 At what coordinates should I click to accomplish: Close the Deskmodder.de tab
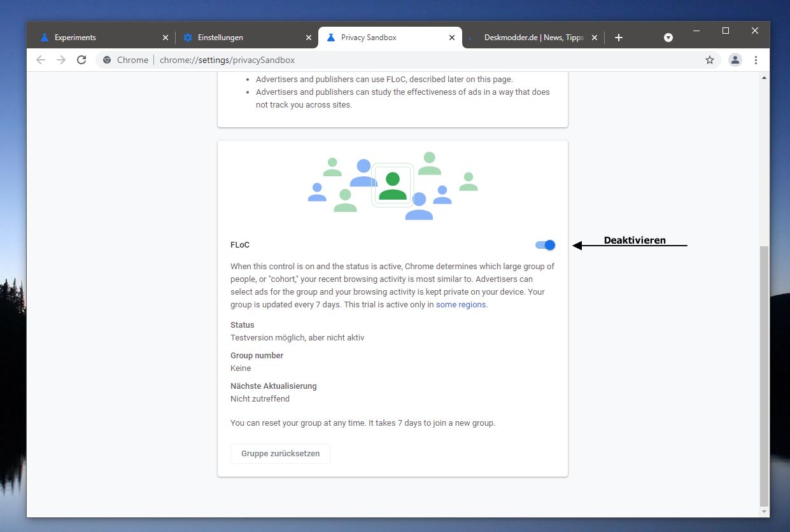coord(595,38)
